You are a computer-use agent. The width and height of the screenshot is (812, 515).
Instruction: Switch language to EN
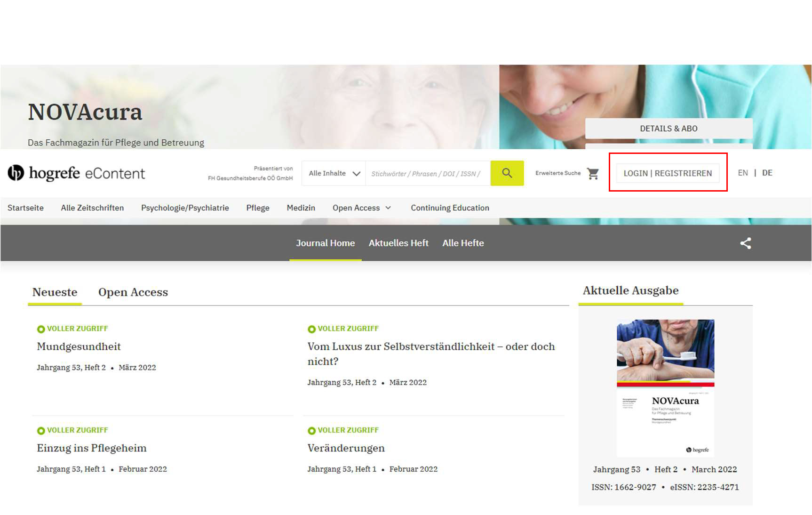(743, 173)
